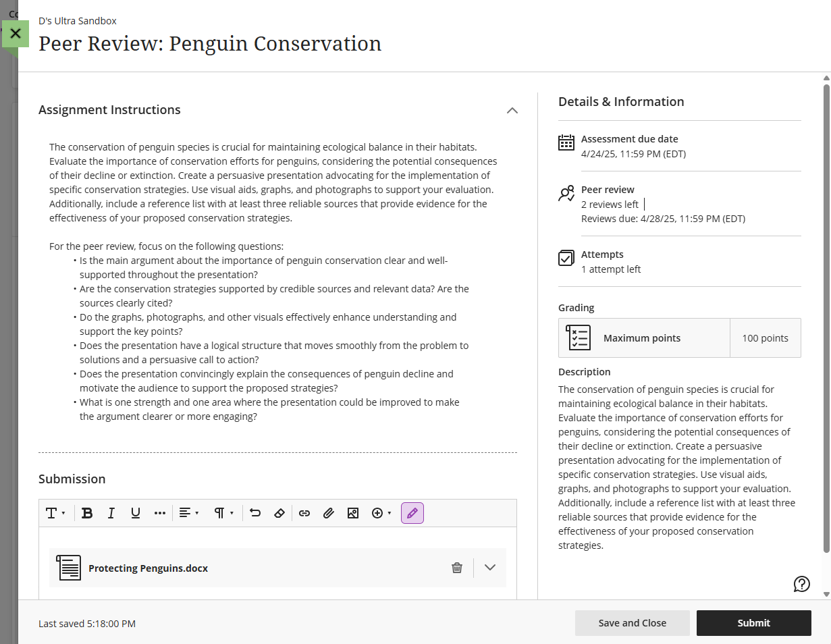Image resolution: width=831 pixels, height=644 pixels.
Task: Toggle italic formatting
Action: 111,513
